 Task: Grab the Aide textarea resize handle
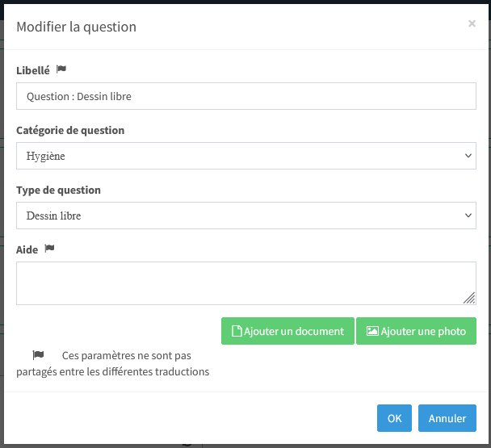pyautogui.click(x=469, y=298)
